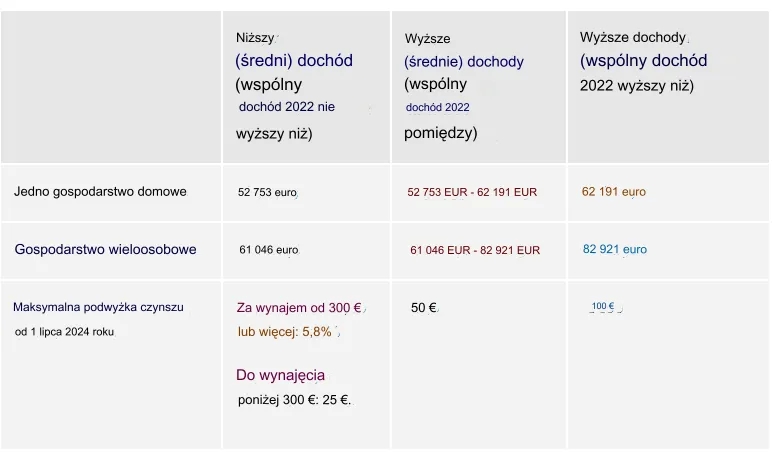Click the "Jedno gospodarstwo domowe" row label
Screen dimensions: 775x452
(x=100, y=191)
